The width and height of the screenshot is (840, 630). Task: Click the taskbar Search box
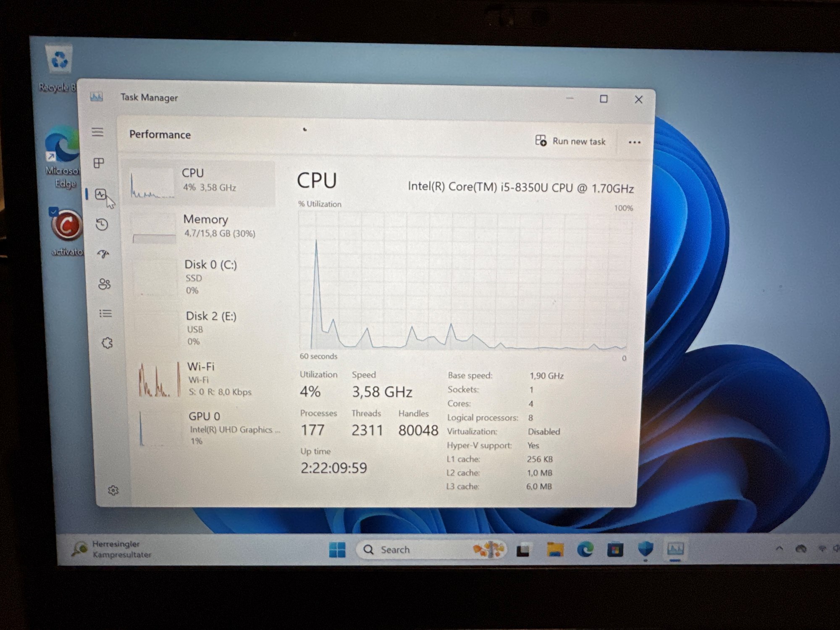click(431, 549)
